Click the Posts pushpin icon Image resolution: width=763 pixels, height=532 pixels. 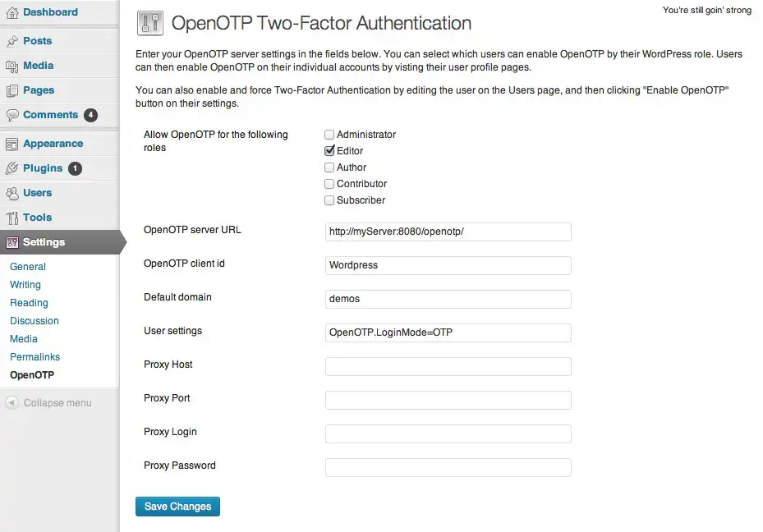[12, 41]
